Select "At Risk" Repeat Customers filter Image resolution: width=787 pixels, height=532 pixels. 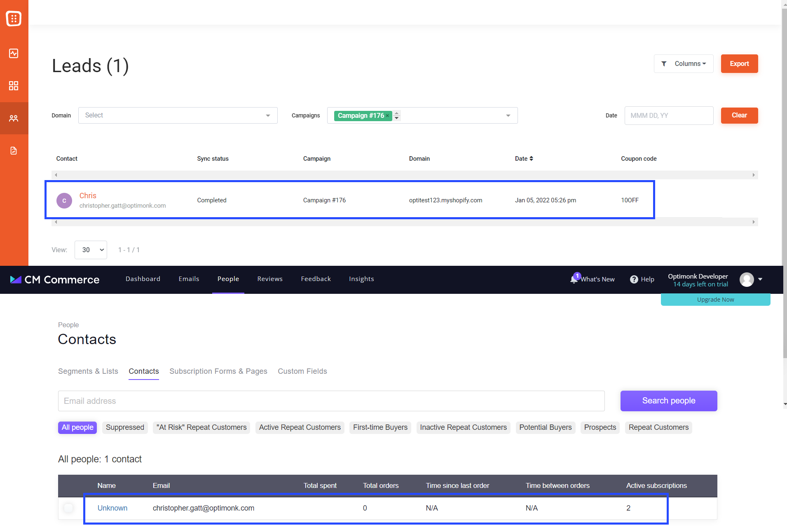pyautogui.click(x=201, y=428)
